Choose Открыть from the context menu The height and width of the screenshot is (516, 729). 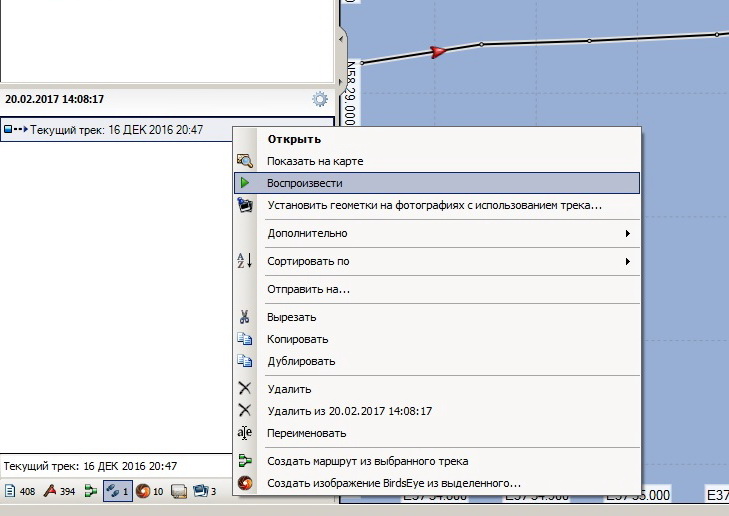coord(294,139)
